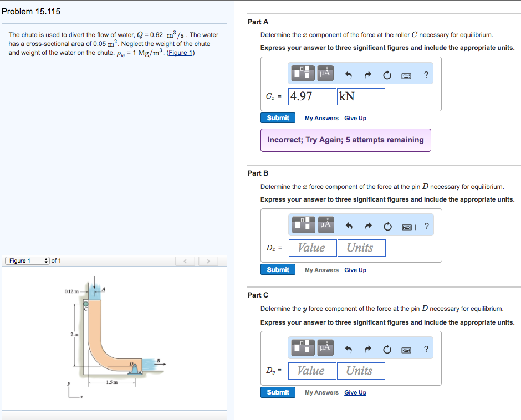The width and height of the screenshot is (521, 420).
Task: Click the μÅ symbols button in Part C
Action: click(325, 349)
